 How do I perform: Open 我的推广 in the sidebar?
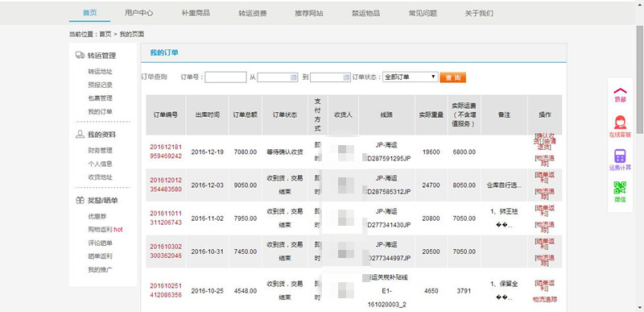point(100,269)
